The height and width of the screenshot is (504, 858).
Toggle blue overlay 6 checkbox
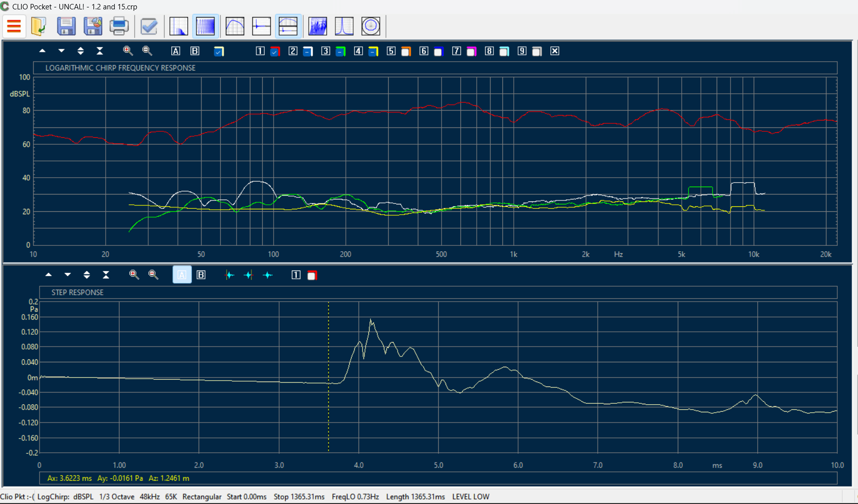click(x=439, y=51)
